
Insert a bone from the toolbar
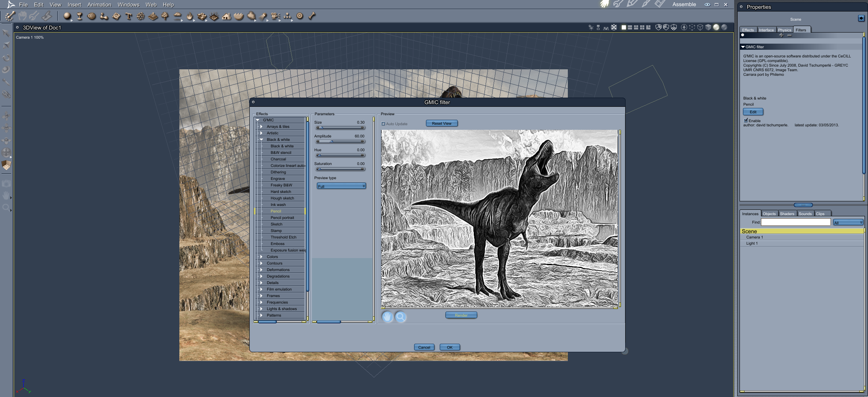[312, 16]
